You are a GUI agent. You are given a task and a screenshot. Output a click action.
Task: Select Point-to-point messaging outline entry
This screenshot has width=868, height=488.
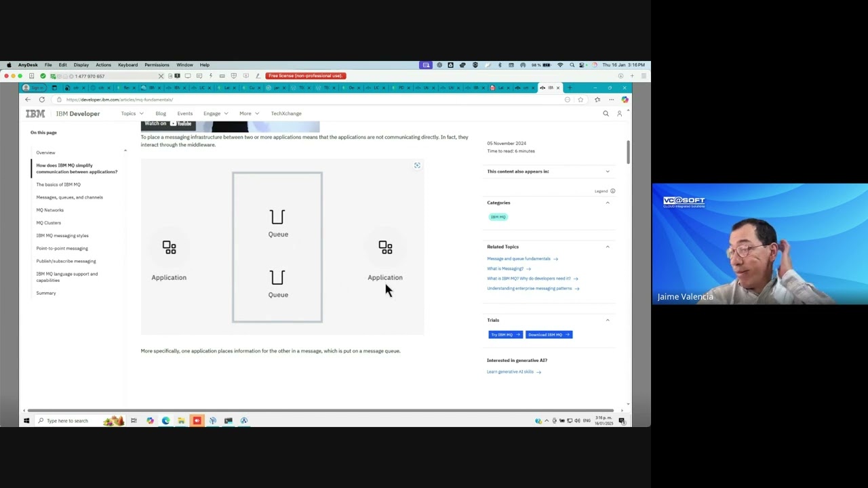pos(62,248)
